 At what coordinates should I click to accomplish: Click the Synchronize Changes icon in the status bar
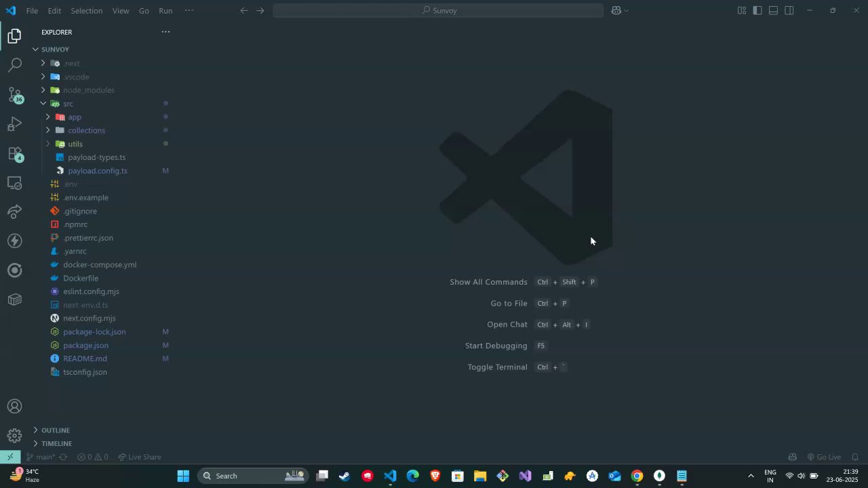click(x=63, y=457)
